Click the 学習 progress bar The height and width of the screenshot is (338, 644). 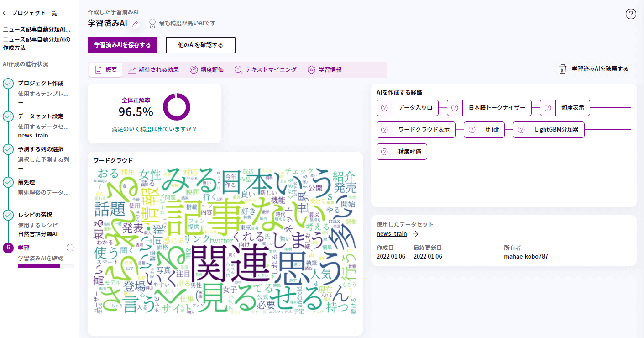tap(46, 266)
